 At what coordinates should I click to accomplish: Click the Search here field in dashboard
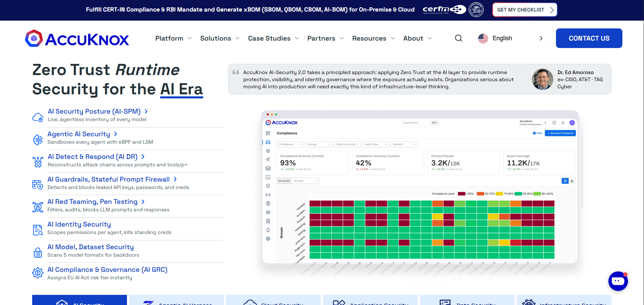[x=420, y=123]
